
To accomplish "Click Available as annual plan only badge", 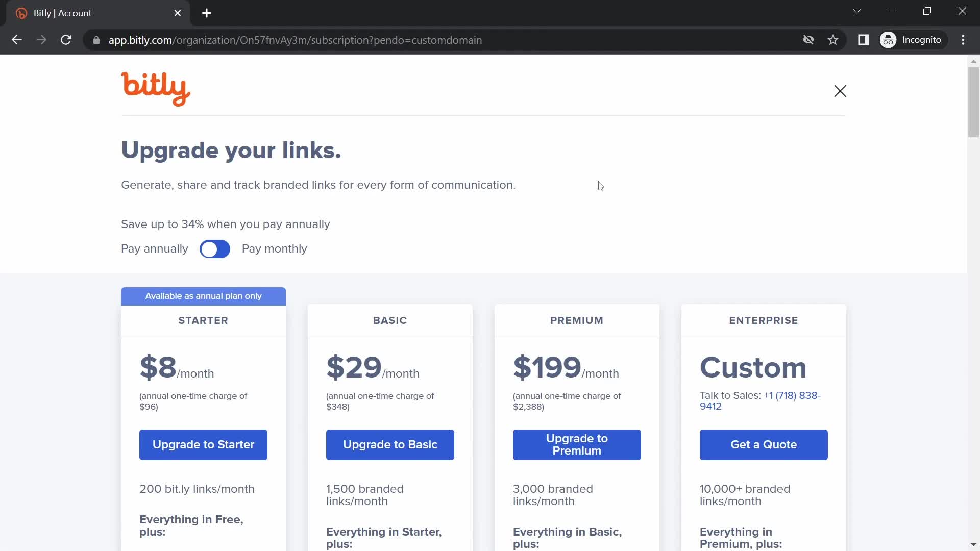I will [203, 296].
